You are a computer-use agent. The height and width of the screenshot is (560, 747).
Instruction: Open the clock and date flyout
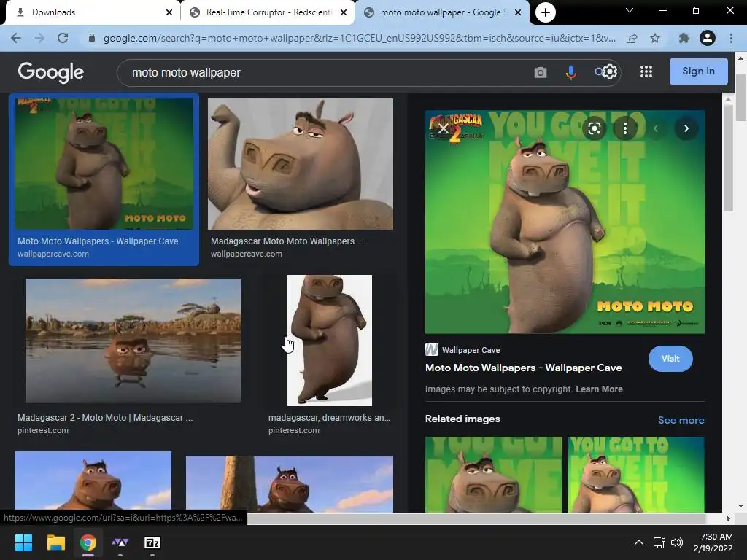tap(713, 542)
